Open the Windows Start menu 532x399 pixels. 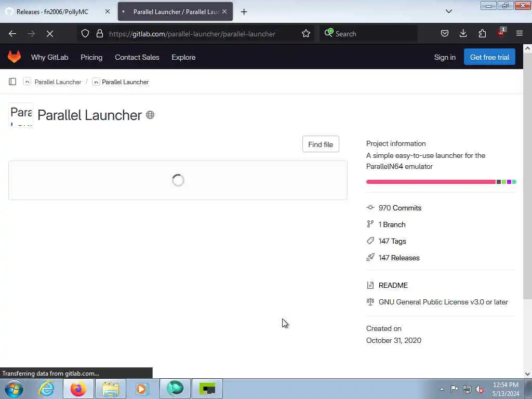coord(14,389)
